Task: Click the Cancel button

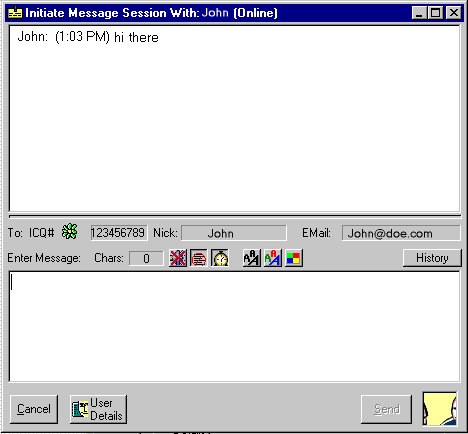Action: [x=34, y=409]
